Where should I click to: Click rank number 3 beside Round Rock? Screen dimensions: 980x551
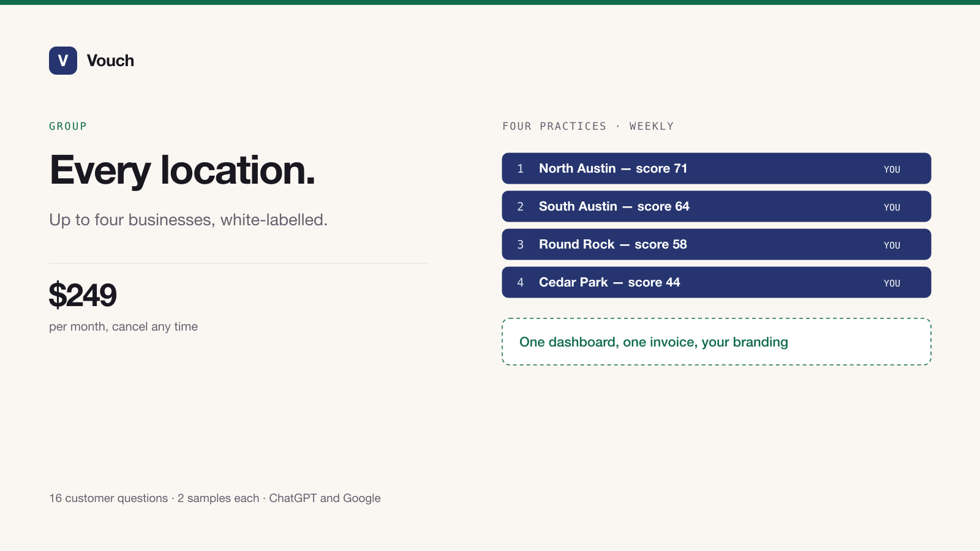coord(521,244)
